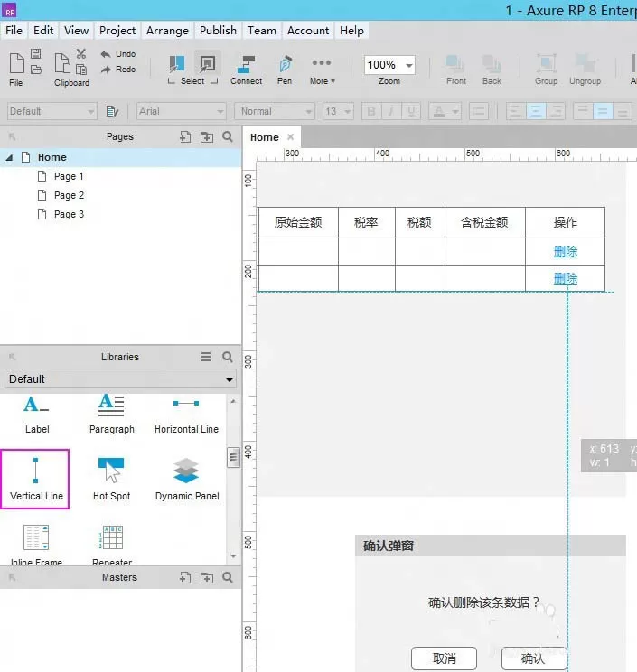Open the Default library dropdown
Screen dimensions: 637x672
tap(120, 379)
